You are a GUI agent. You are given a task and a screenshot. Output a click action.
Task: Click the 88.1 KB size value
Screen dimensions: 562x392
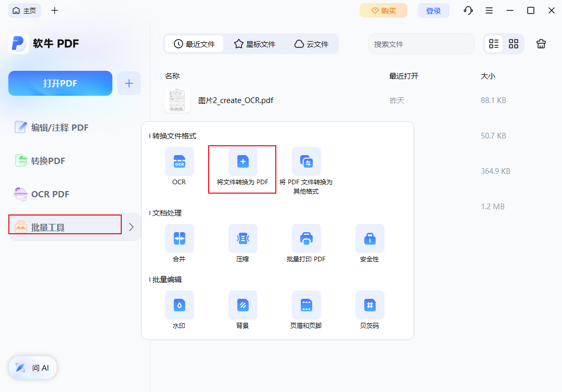[x=493, y=100]
